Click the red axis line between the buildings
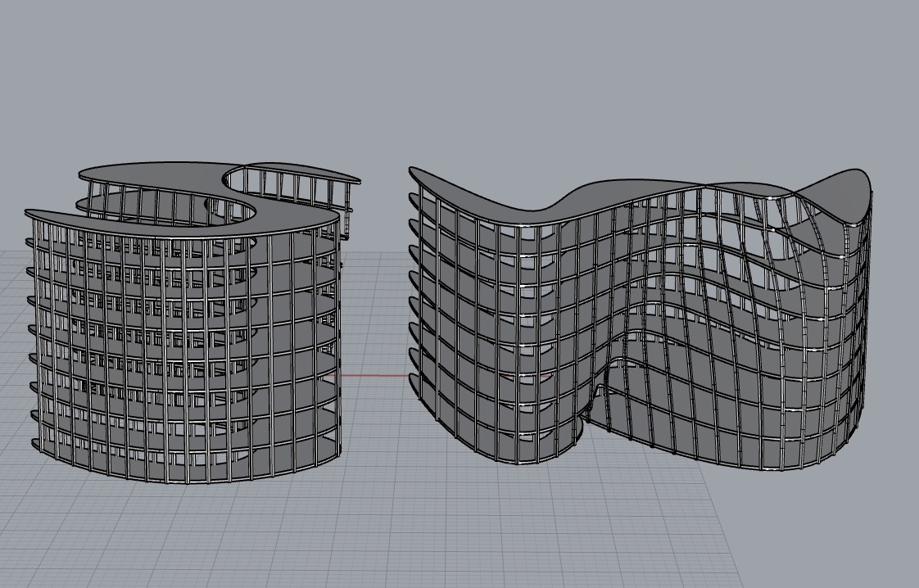The height and width of the screenshot is (588, 919). [373, 376]
